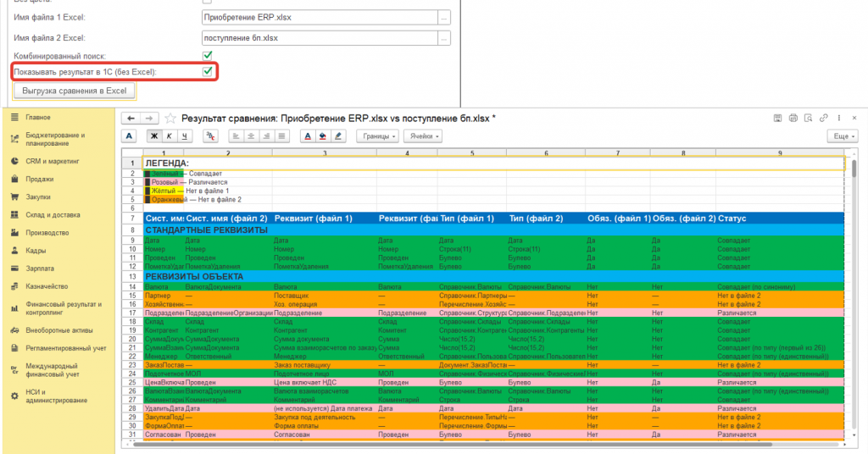The width and height of the screenshot is (868, 454).
Task: Toggle Комбинированный поиск checkbox
Action: pos(208,55)
